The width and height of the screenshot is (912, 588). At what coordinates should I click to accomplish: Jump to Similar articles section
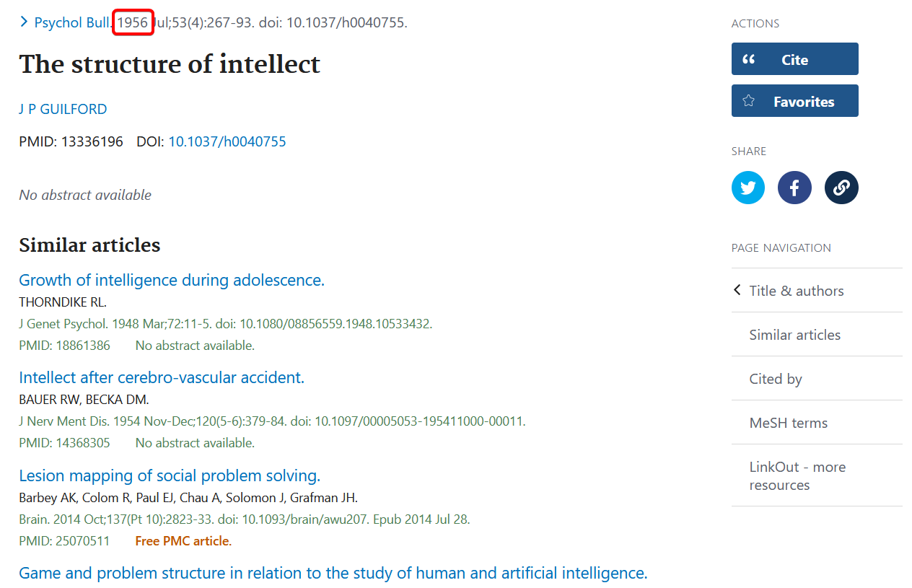coord(794,335)
